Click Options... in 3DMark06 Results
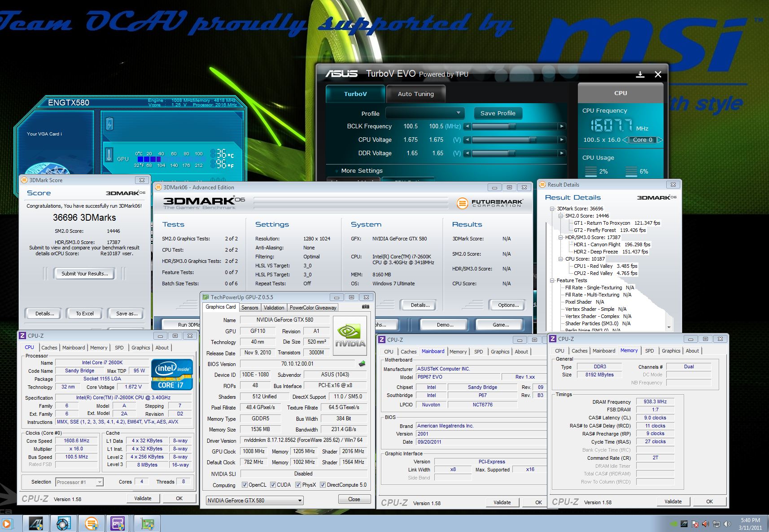769x532 pixels. [508, 305]
